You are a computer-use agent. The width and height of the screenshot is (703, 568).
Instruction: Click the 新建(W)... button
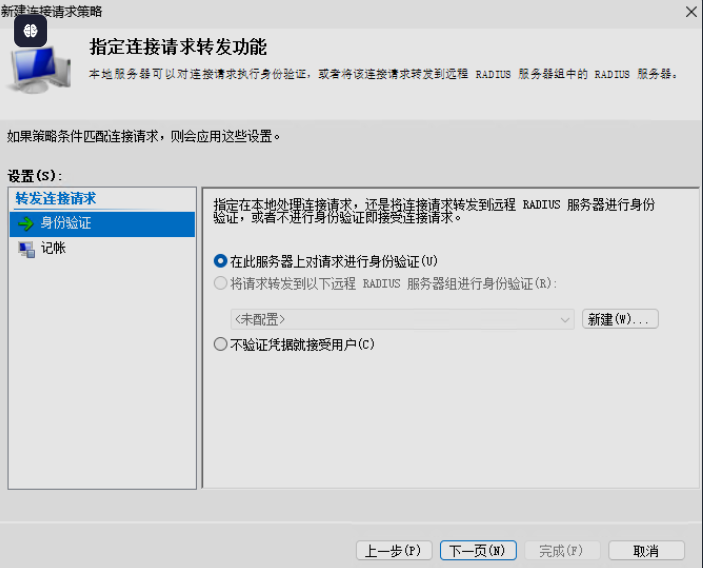620,319
